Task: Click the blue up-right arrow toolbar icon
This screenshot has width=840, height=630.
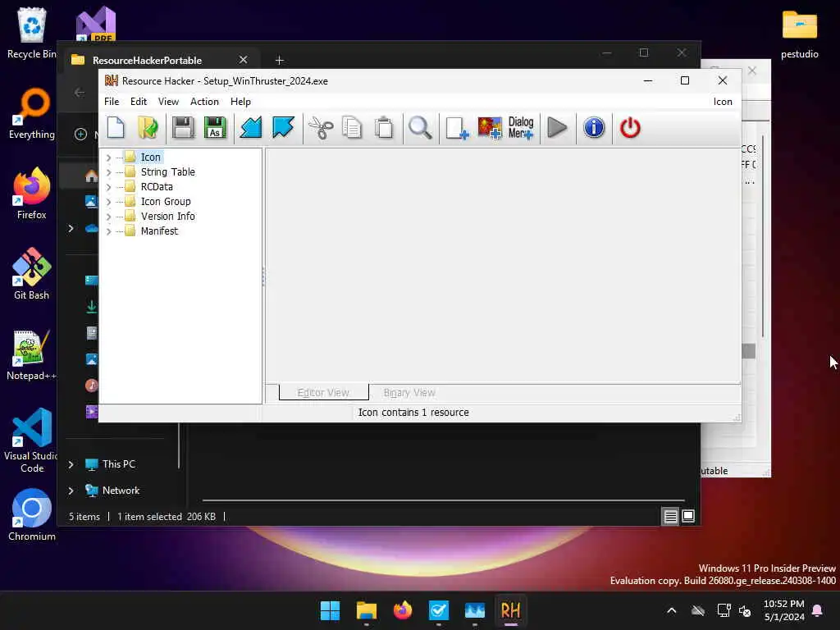Action: click(283, 128)
